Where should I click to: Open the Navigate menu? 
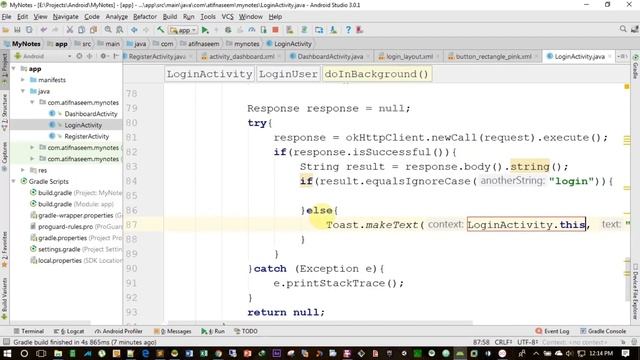65,17
